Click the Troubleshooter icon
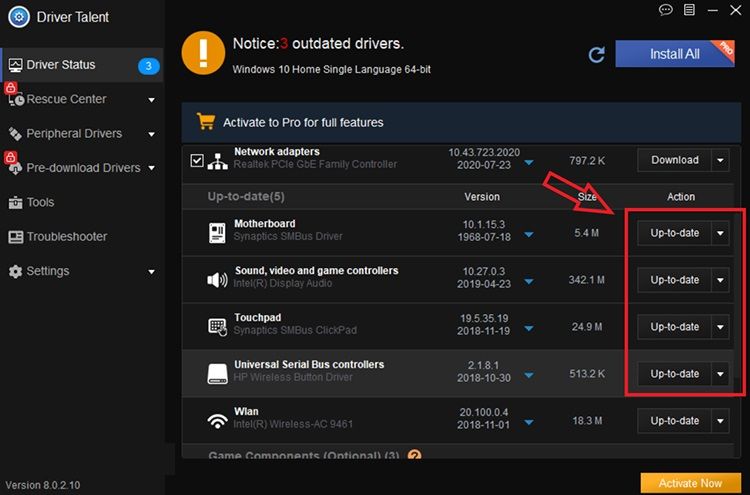750x495 pixels. point(15,237)
